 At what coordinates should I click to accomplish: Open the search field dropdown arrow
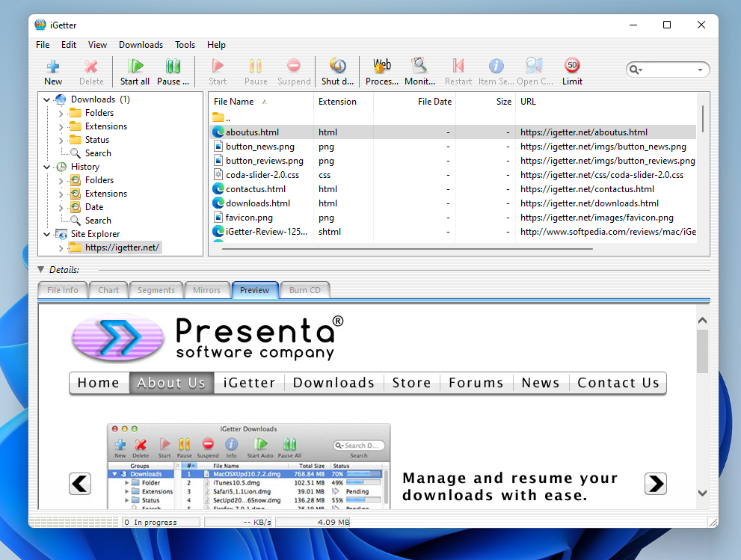pos(701,70)
